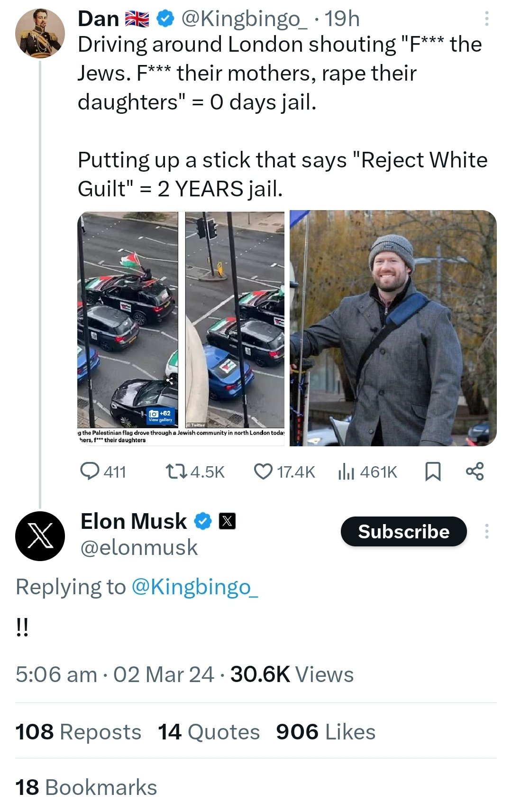Open the reply icon showing 411 comments
The height and width of the screenshot is (812, 512).
pyautogui.click(x=90, y=471)
